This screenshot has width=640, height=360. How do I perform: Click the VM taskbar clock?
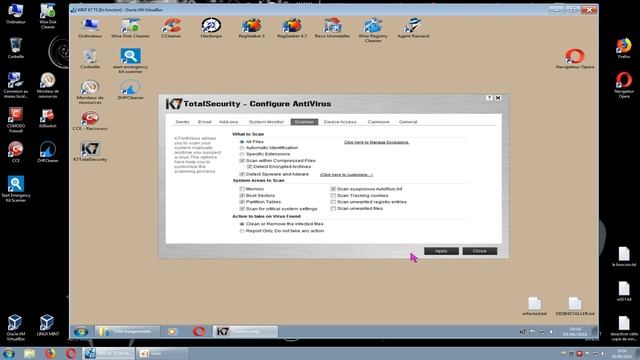(x=575, y=331)
